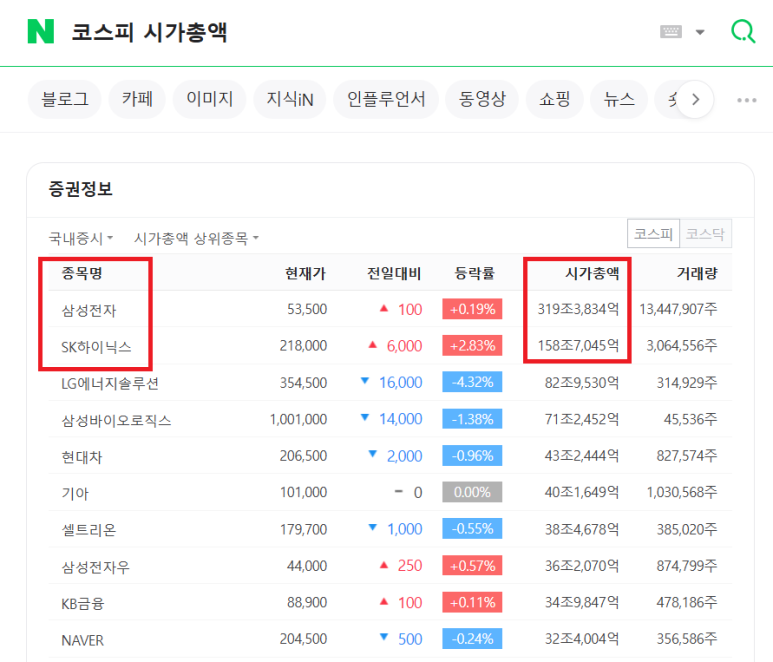Screen dimensions: 773x662
Task: Click the 0.00% gray change badge
Action: [472, 492]
